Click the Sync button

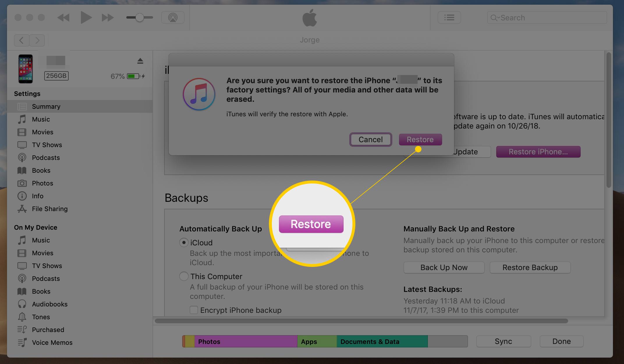click(504, 341)
